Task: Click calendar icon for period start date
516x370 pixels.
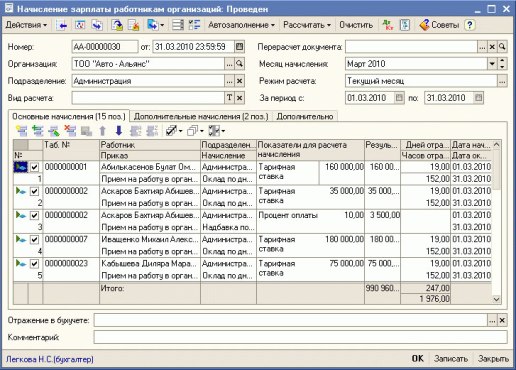Action: pyautogui.click(x=399, y=98)
